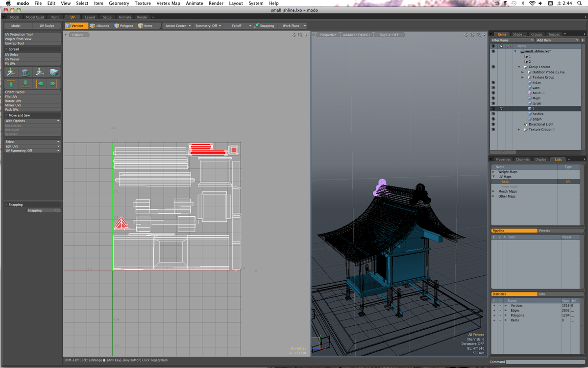Click the rotate icon with the green arrow
The width and height of the screenshot is (588, 368).
tap(25, 72)
